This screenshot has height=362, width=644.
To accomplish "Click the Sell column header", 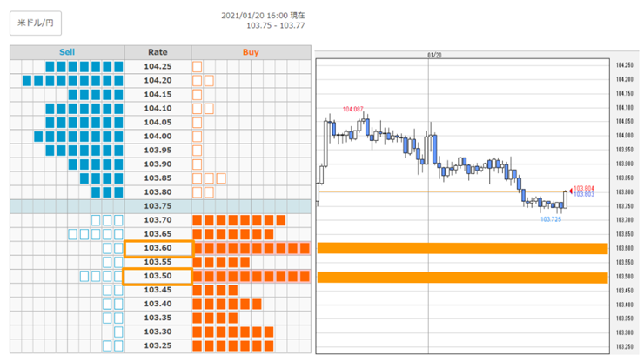I will click(x=67, y=52).
